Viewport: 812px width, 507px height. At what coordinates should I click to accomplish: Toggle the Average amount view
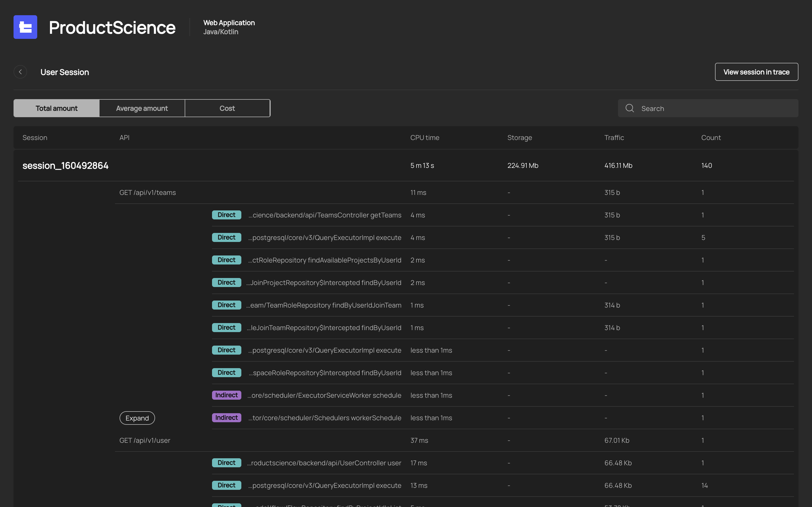click(142, 108)
